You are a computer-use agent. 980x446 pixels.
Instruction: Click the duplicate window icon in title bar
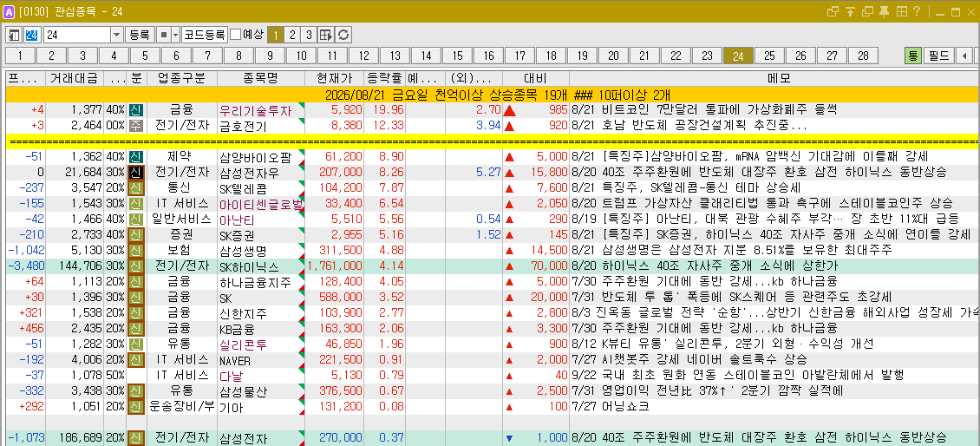coord(867,11)
